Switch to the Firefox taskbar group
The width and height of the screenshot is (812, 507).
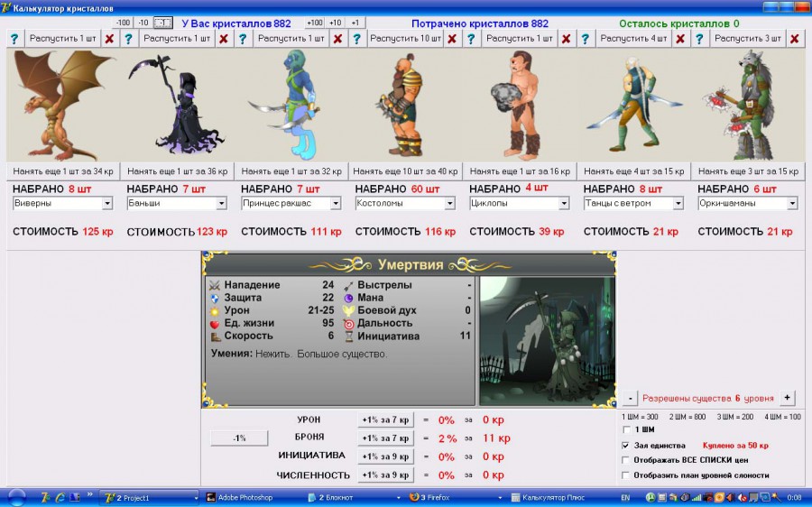(x=454, y=498)
